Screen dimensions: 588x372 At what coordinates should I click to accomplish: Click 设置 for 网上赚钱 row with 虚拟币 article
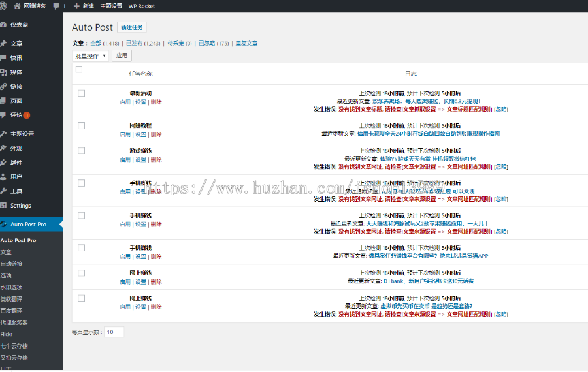tap(140, 307)
